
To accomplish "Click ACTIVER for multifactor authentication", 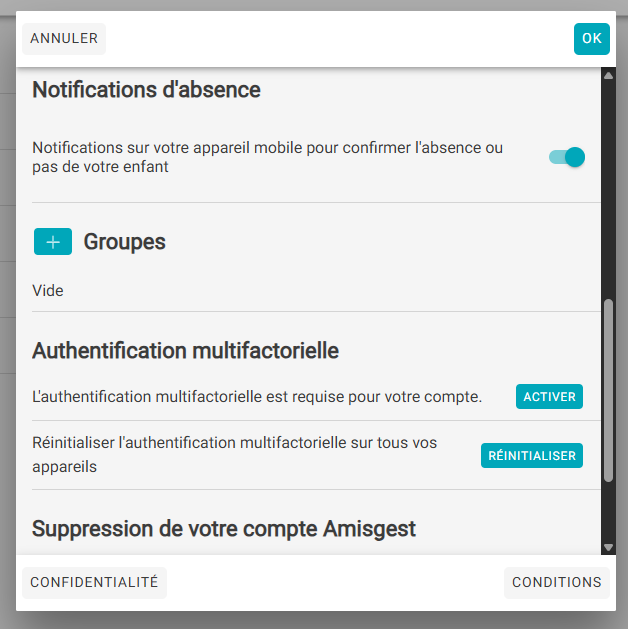I will 549,397.
